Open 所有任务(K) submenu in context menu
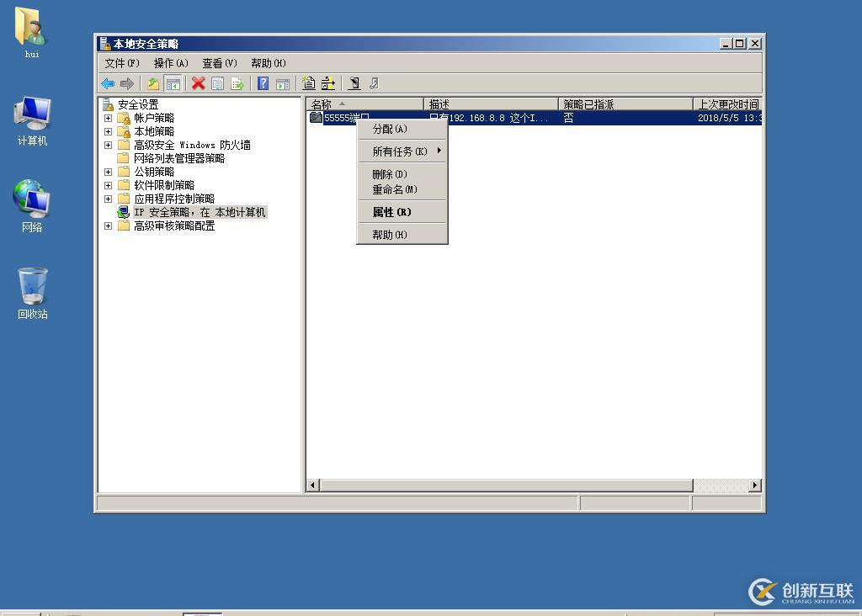 pyautogui.click(x=402, y=151)
